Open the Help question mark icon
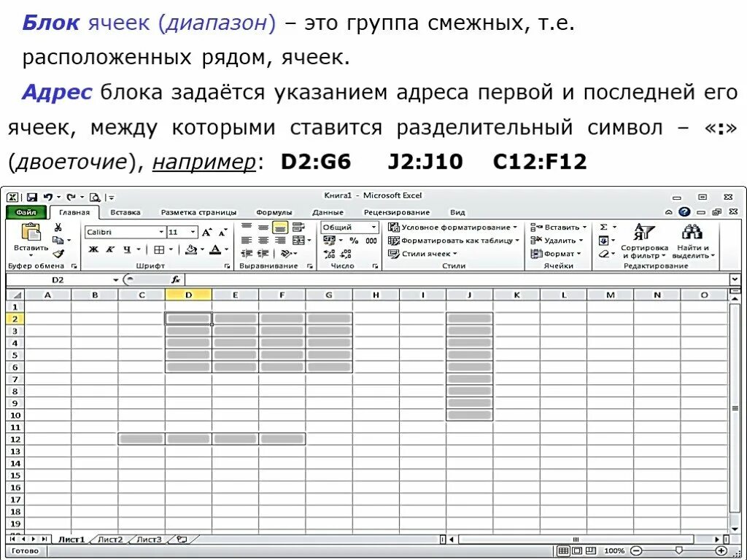This screenshot has height=560, width=747. (x=684, y=212)
